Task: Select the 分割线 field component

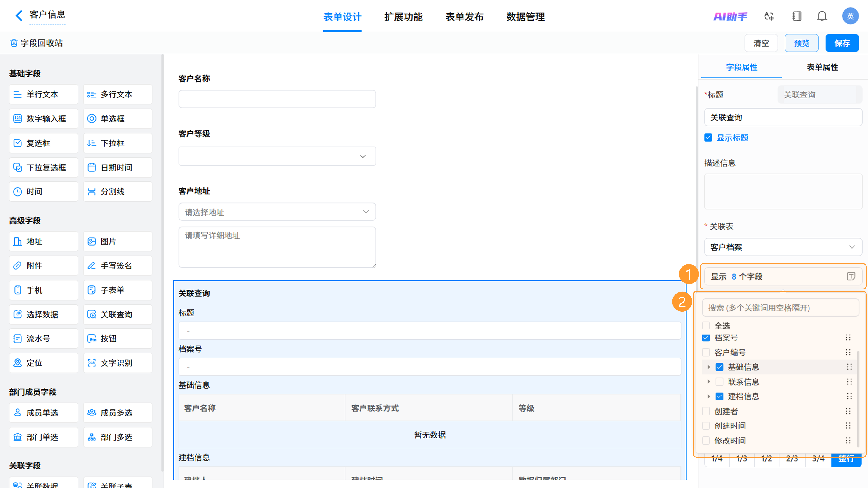Action: coord(118,192)
